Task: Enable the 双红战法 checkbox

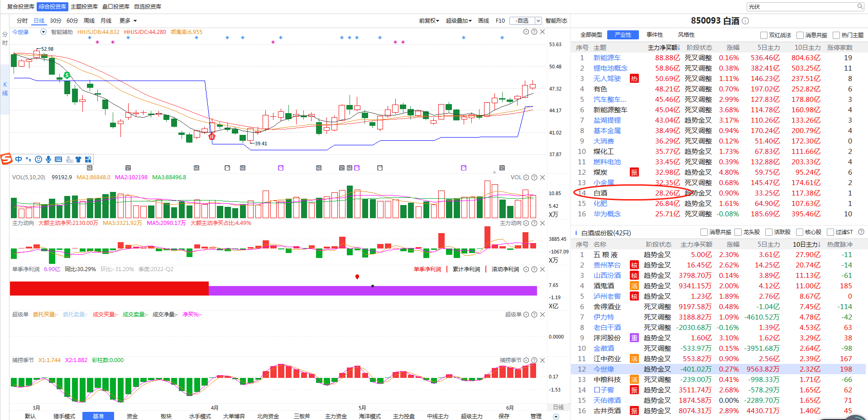Action: [x=764, y=35]
